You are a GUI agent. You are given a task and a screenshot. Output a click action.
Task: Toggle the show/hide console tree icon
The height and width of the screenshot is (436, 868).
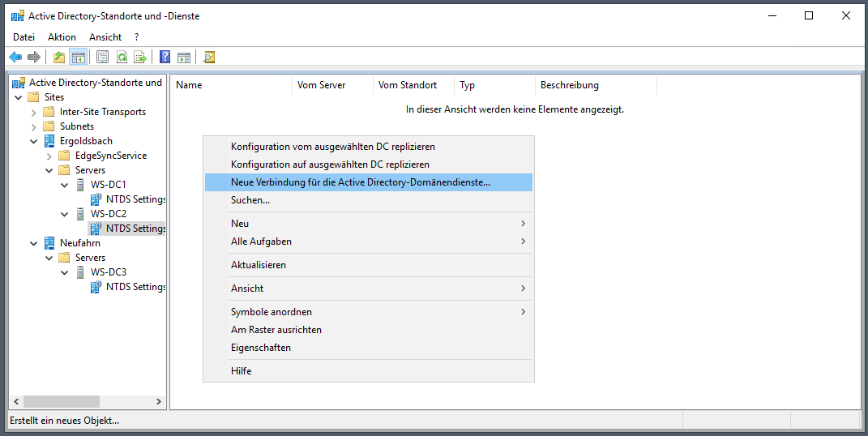pyautogui.click(x=79, y=57)
